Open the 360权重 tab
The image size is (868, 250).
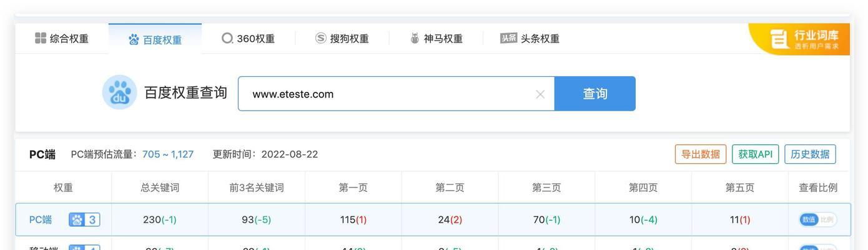(x=249, y=39)
